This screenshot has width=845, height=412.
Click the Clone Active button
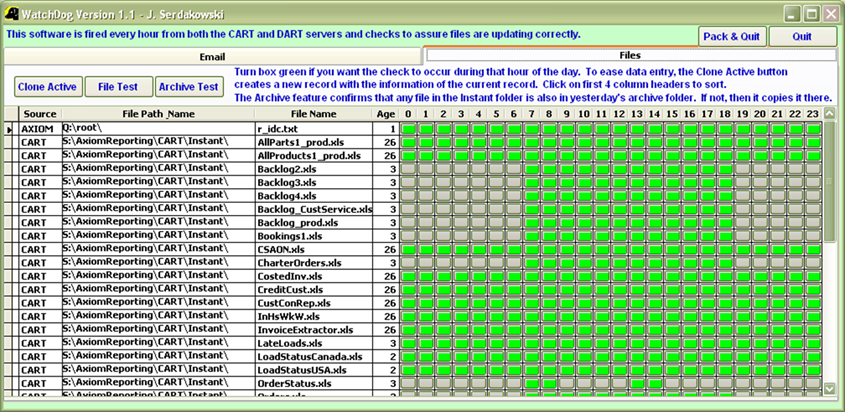point(48,87)
